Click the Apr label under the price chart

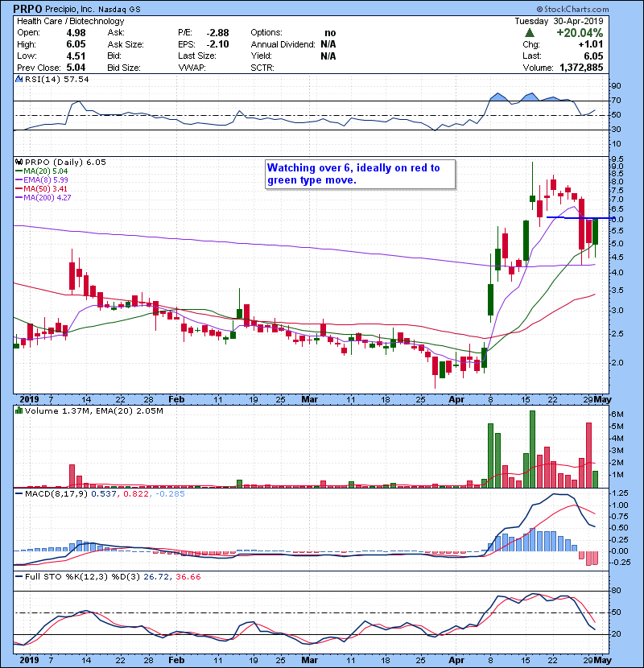point(456,400)
